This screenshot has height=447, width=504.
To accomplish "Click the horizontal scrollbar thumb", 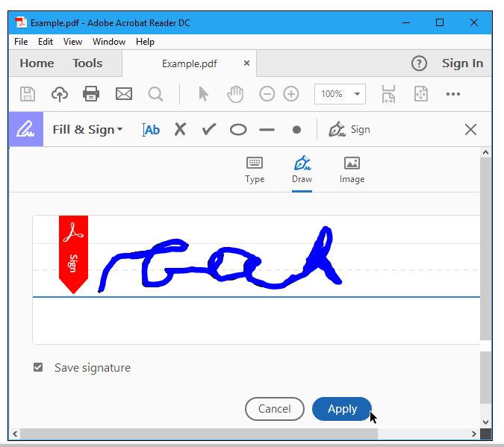I will (x=199, y=434).
